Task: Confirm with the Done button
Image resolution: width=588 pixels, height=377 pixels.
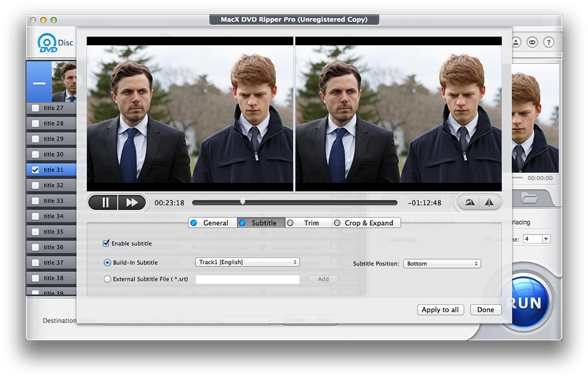Action: [486, 310]
